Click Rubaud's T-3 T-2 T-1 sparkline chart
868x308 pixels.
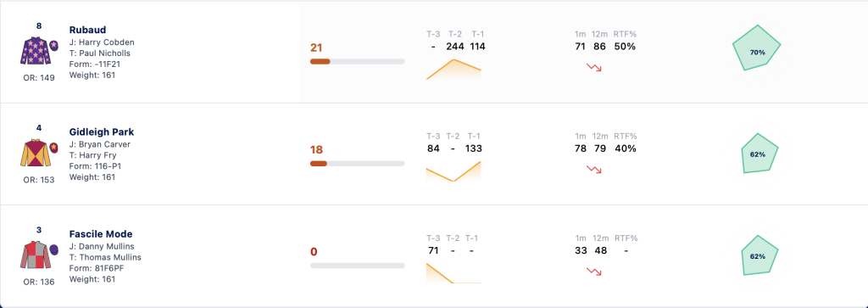(453, 70)
